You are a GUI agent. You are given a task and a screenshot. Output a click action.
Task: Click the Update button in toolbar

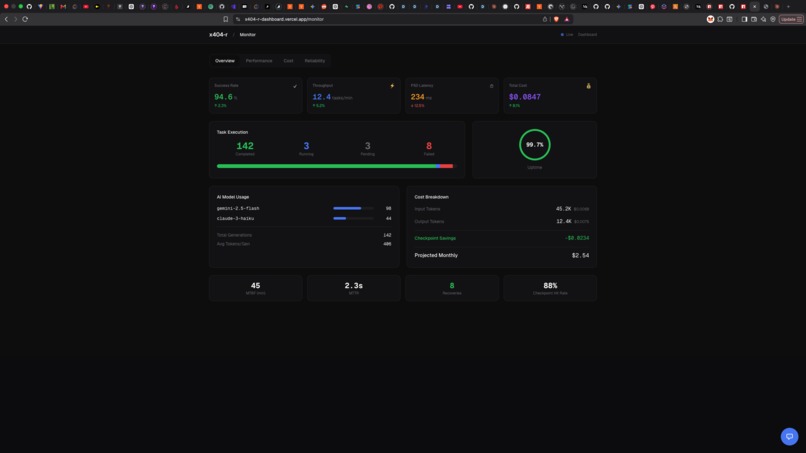(791, 19)
